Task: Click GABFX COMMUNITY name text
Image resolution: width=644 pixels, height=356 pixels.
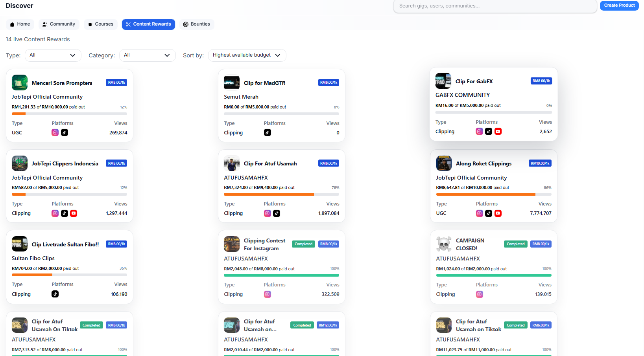Action: 463,95
